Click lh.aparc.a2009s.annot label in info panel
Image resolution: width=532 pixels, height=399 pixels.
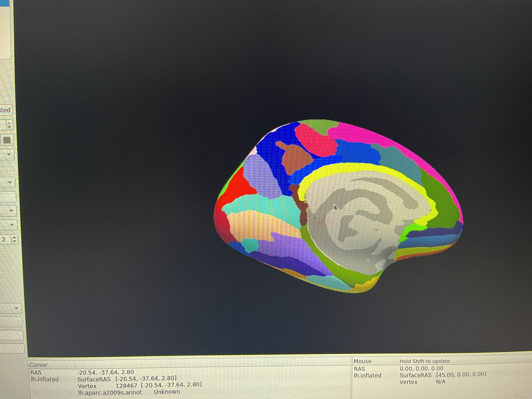click(110, 392)
